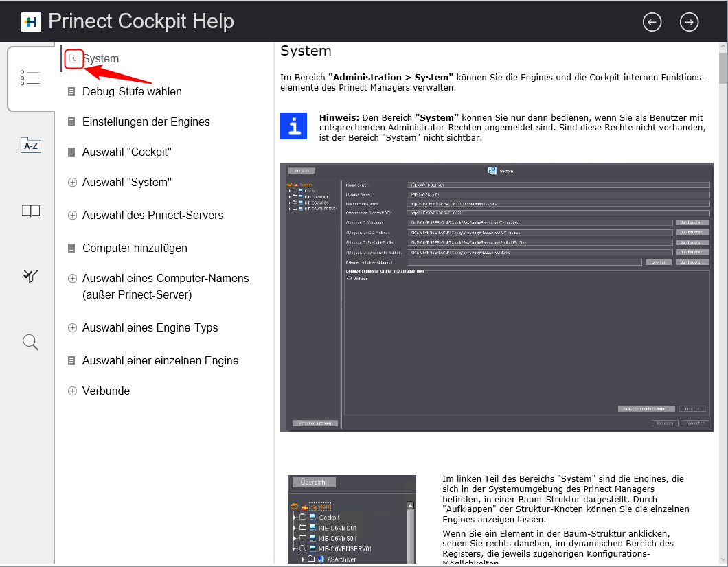Click the vertical scrollbar thumb of content
Viewport: 728px width, 567px height.
coord(723,67)
